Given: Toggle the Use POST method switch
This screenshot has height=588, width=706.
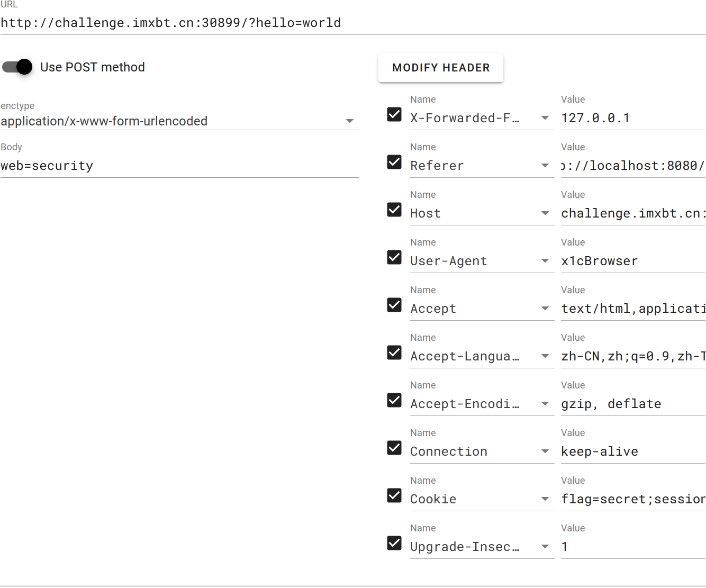Looking at the screenshot, I should click(17, 67).
